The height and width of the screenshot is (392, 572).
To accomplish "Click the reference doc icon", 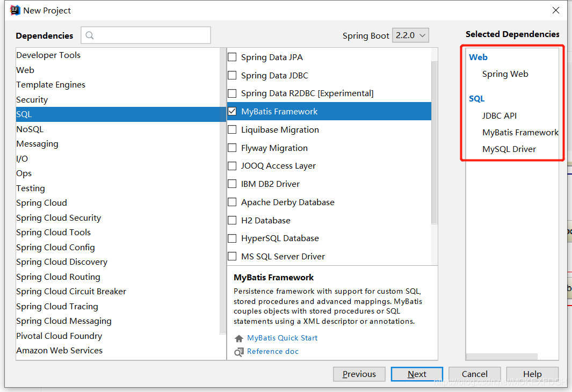I will click(239, 352).
